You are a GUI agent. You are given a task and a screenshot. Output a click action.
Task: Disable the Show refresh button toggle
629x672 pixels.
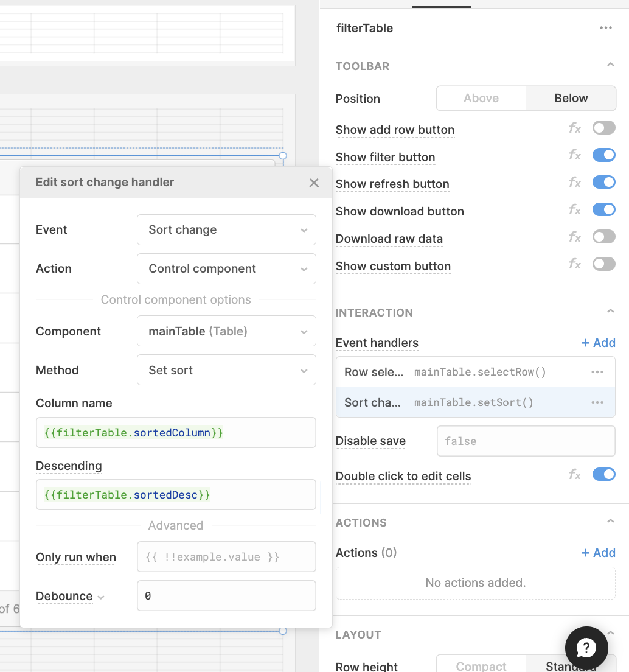click(x=603, y=182)
